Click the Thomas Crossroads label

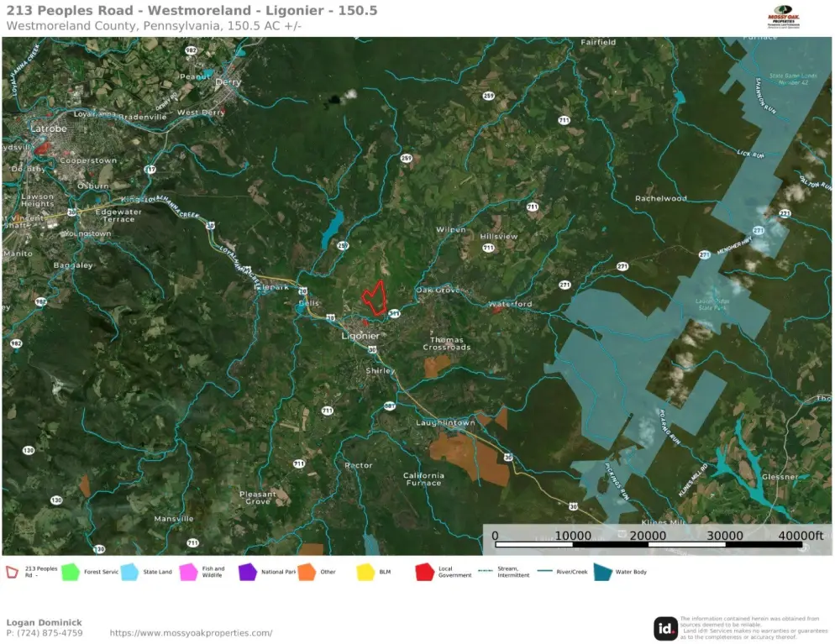[x=447, y=343]
